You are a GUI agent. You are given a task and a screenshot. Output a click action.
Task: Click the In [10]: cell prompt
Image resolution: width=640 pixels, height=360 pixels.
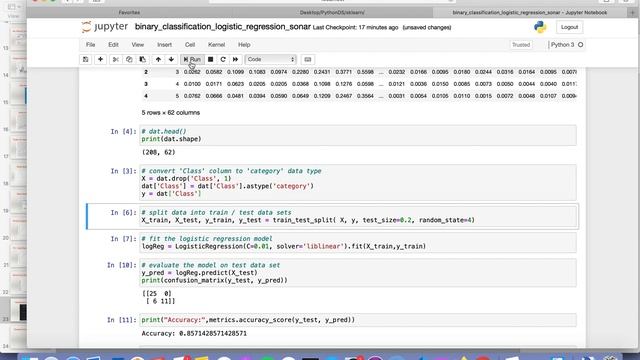click(x=121, y=265)
